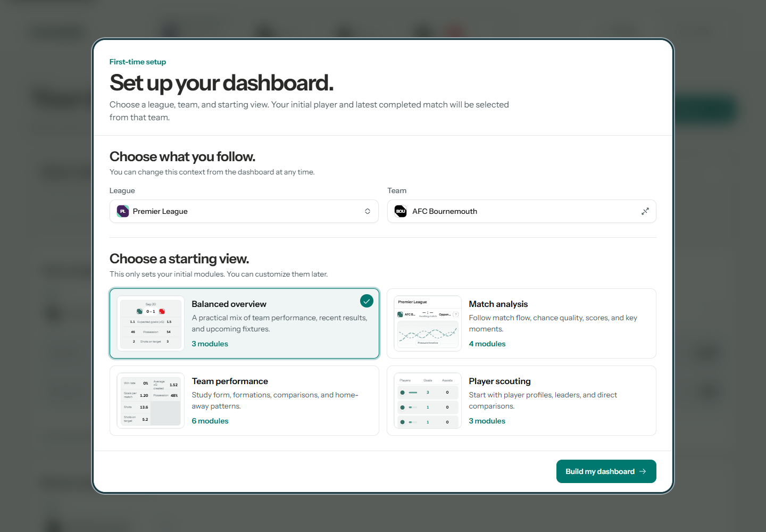Click the Balanced overview preview thumbnail
This screenshot has height=532, width=766.
pyautogui.click(x=151, y=323)
